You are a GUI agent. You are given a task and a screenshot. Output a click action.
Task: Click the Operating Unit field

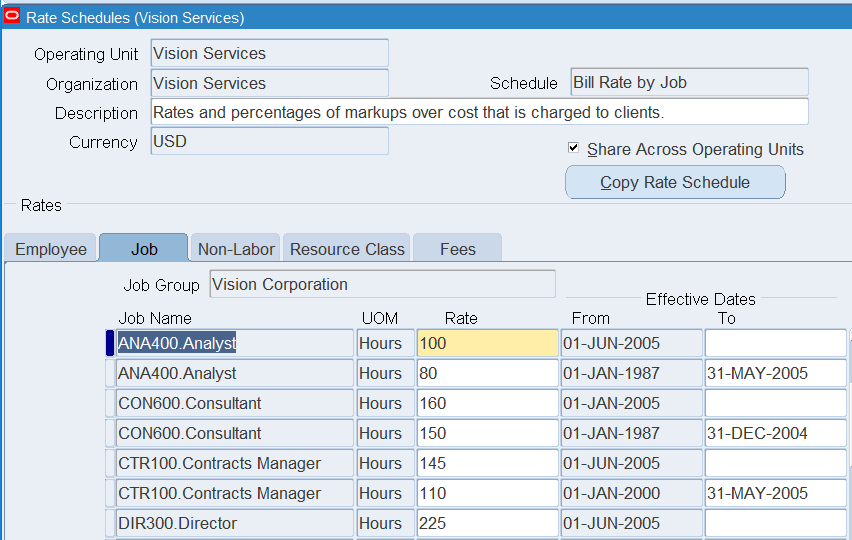pyautogui.click(x=270, y=53)
